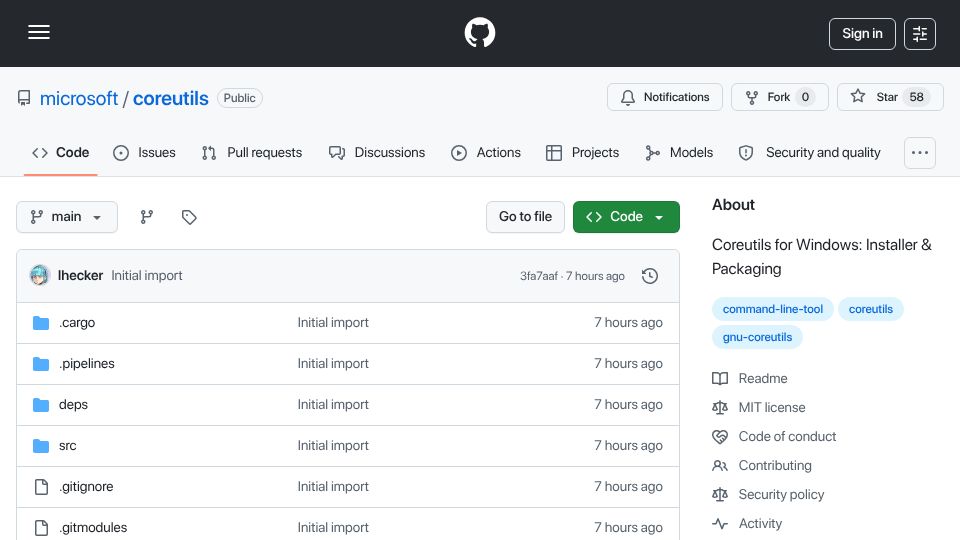Open lhecker's avatar image
960x540 pixels.
(40, 276)
